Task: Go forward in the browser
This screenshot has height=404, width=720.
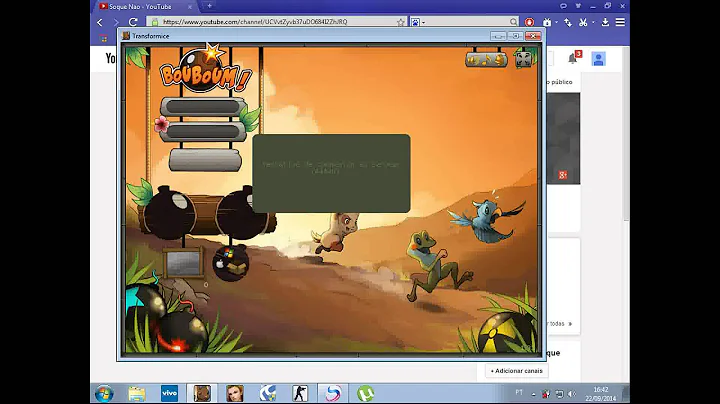Action: pos(116,22)
